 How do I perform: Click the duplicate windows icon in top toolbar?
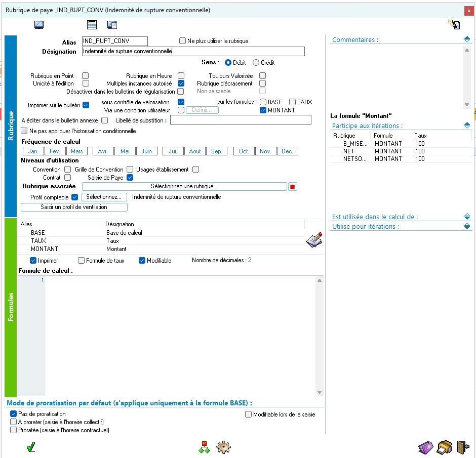(x=112, y=25)
